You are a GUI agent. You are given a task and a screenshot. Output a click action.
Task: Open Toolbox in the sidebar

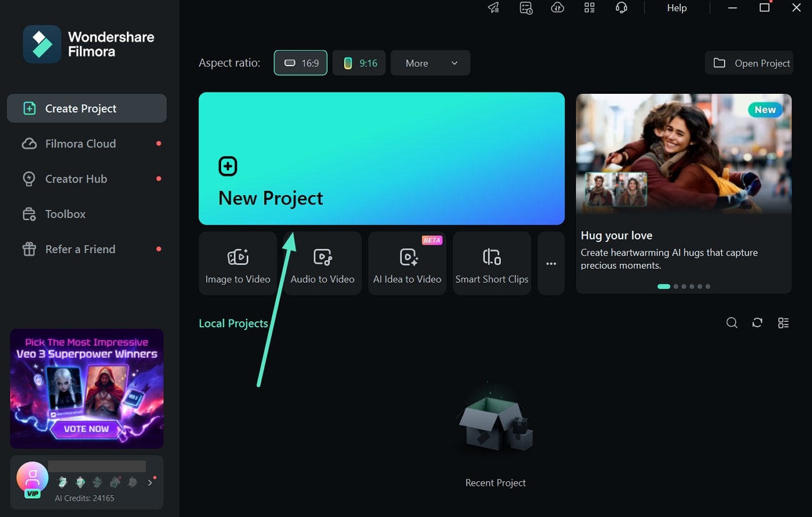click(x=87, y=214)
